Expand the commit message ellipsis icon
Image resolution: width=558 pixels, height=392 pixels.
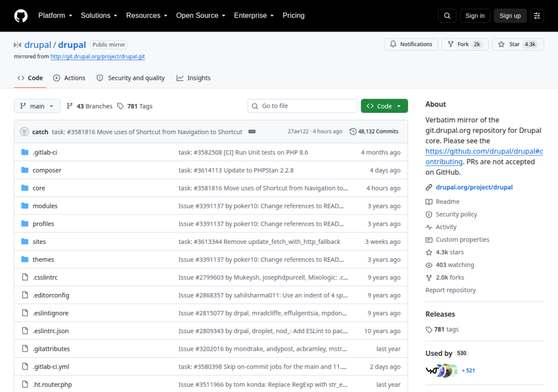252,132
